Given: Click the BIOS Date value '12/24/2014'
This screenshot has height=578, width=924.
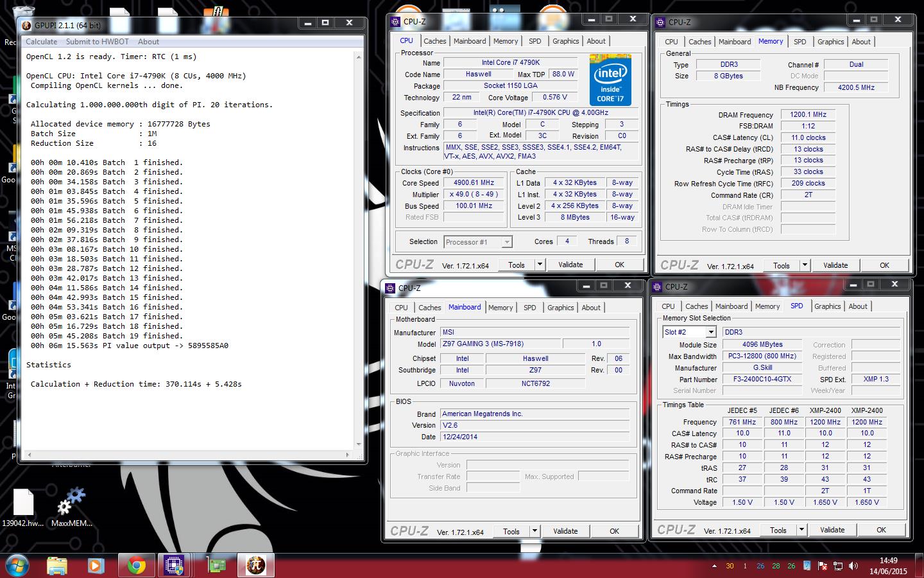Looking at the screenshot, I should coord(535,437).
